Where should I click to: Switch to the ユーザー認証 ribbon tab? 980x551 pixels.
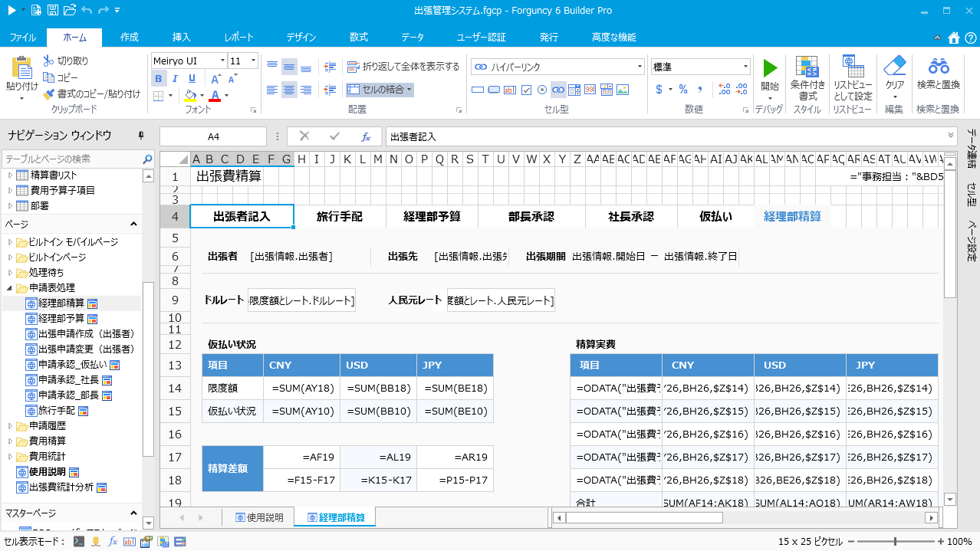[x=481, y=37]
